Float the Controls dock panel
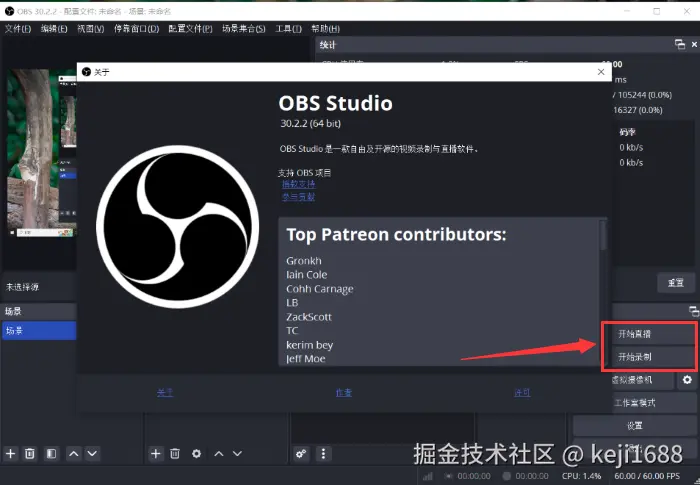The image size is (700, 485). click(x=694, y=311)
